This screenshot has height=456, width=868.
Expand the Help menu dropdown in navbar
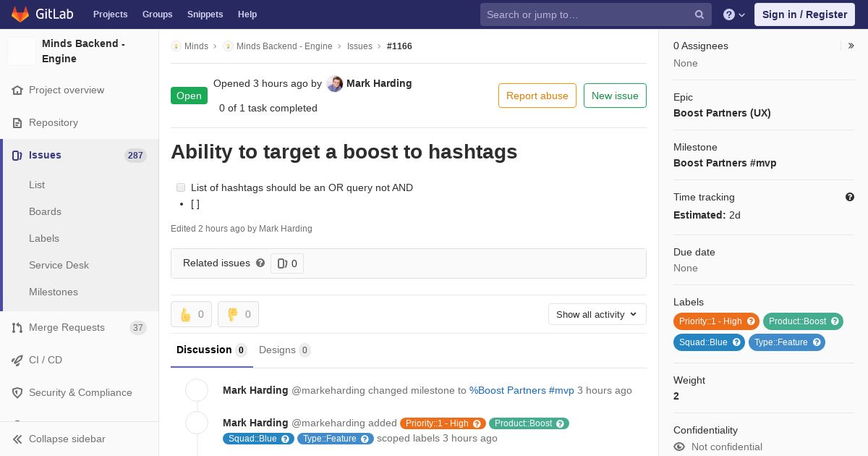[733, 14]
